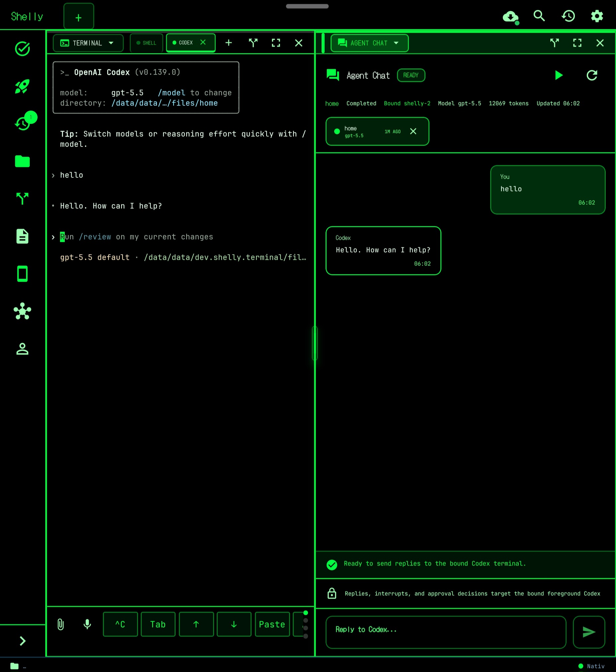The width and height of the screenshot is (616, 672).
Task: Tap the up arrow key button
Action: click(x=196, y=624)
